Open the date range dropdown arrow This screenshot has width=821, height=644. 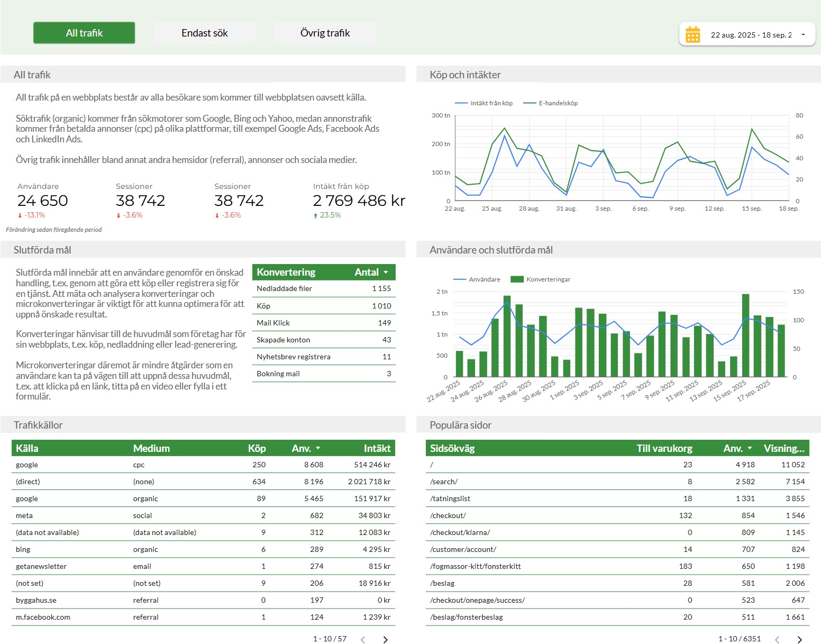click(803, 35)
